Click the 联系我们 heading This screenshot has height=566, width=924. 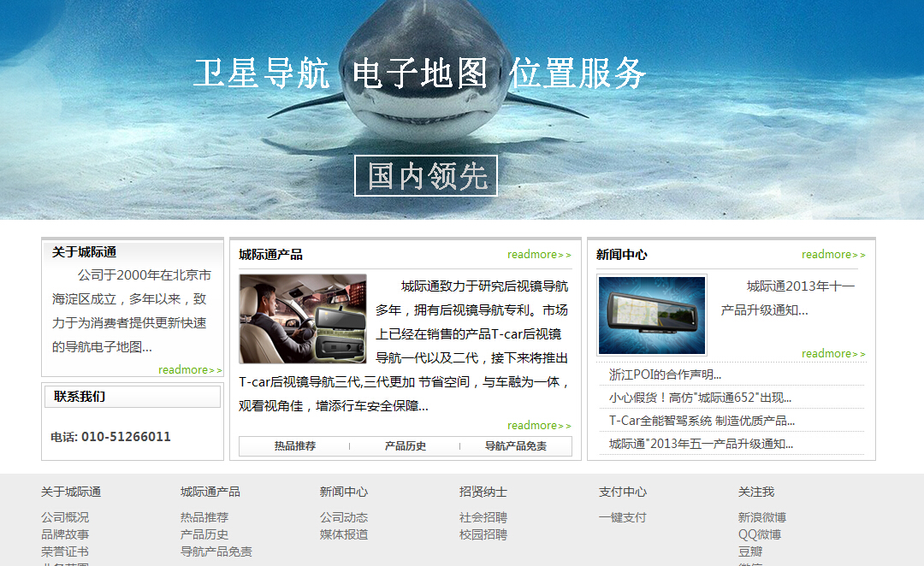[x=80, y=397]
